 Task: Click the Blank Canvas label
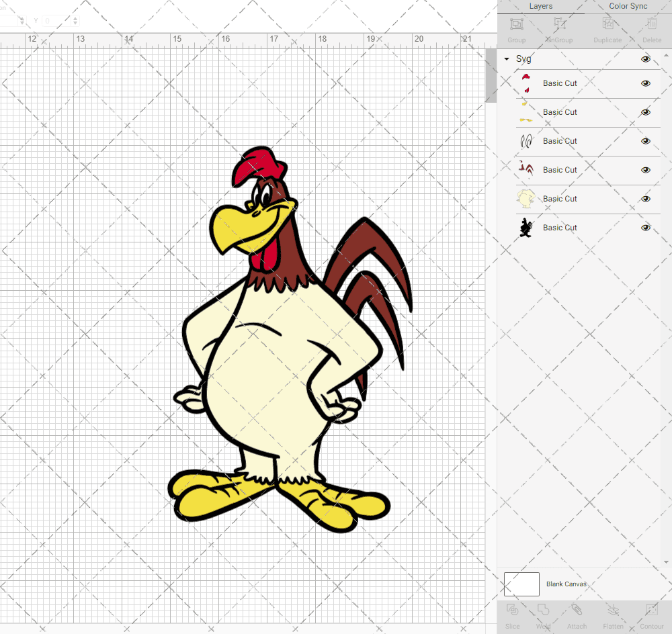click(566, 584)
